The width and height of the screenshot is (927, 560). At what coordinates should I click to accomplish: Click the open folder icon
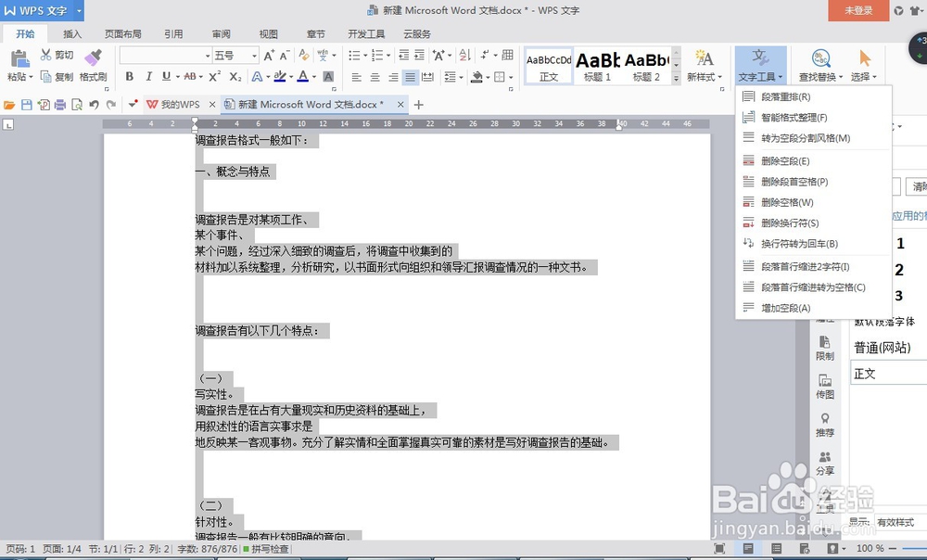tap(9, 105)
